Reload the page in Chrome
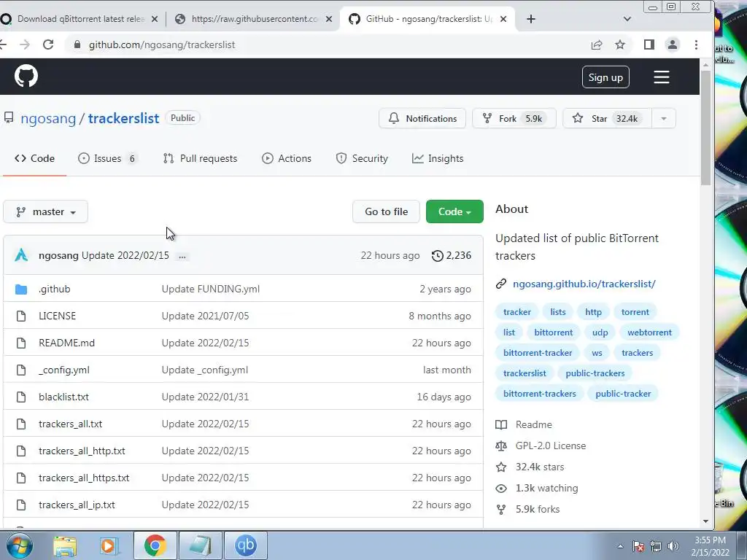 [48, 44]
